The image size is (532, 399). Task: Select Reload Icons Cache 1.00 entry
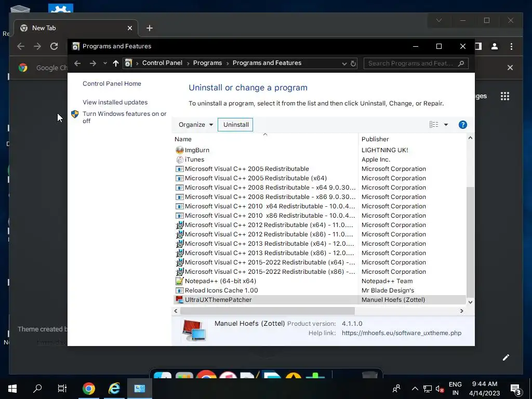pyautogui.click(x=221, y=290)
